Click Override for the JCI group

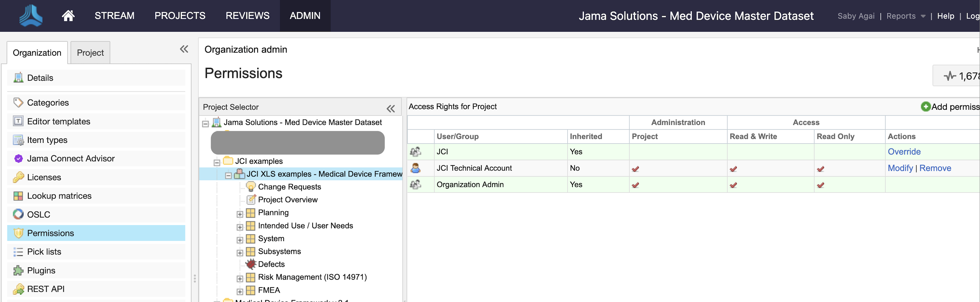[x=904, y=151]
